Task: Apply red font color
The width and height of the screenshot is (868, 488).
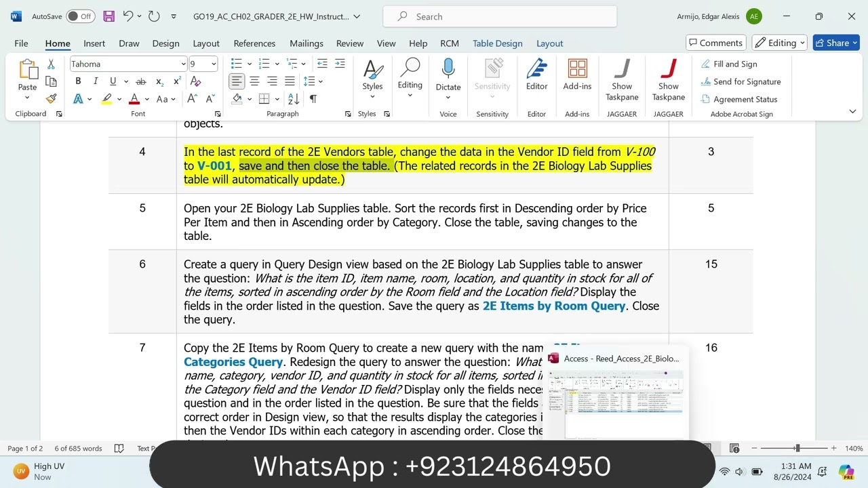Action: (x=134, y=99)
